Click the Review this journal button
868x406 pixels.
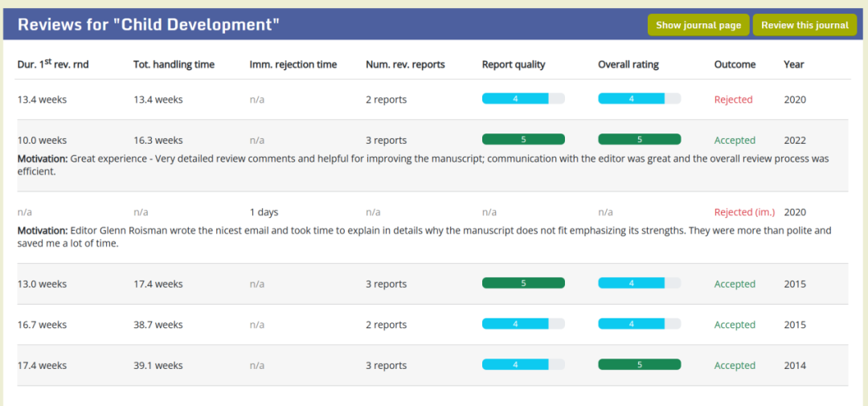[x=805, y=25]
